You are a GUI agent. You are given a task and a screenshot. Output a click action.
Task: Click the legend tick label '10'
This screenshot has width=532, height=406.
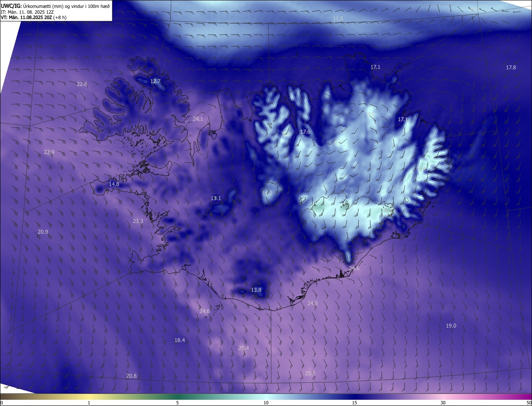266,403
